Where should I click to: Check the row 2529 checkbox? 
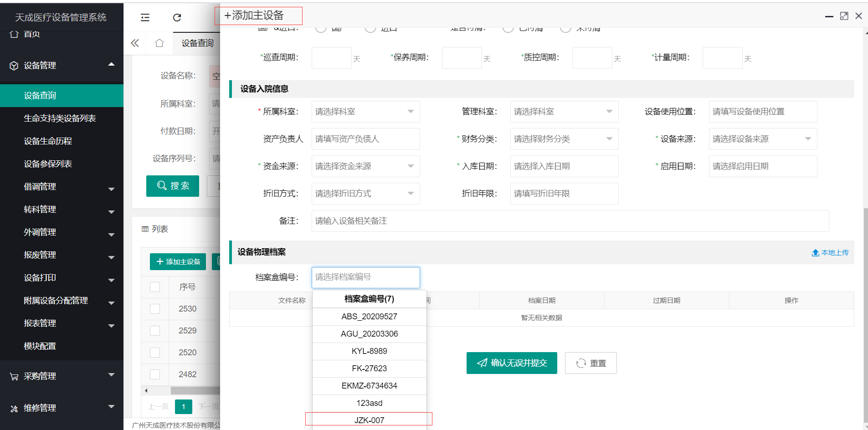point(155,331)
